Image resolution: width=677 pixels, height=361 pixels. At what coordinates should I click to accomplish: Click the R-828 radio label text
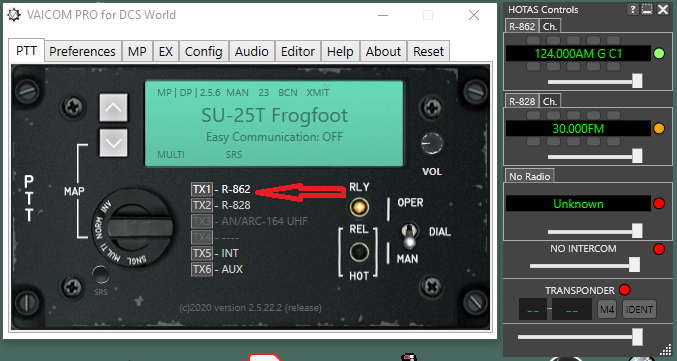point(236,205)
